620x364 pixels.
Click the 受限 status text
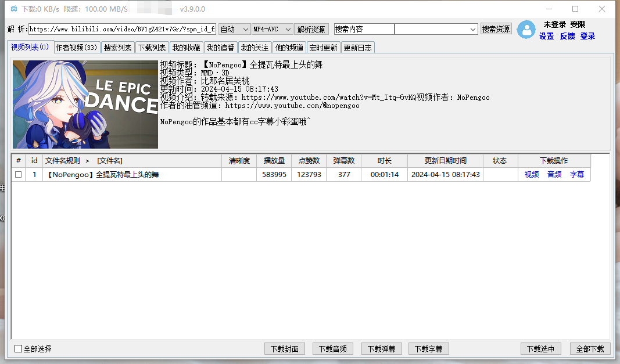[x=578, y=24]
